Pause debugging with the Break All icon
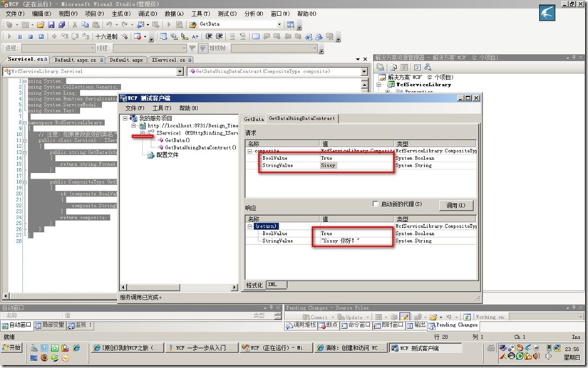Viewport: 588px width, 368px height. [x=20, y=37]
